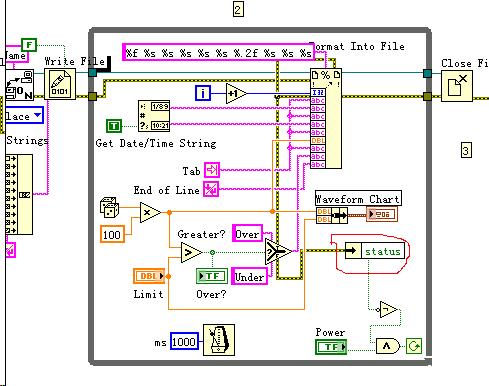Click the 1000 ms numeric constant
489x386 pixels.
(x=184, y=342)
